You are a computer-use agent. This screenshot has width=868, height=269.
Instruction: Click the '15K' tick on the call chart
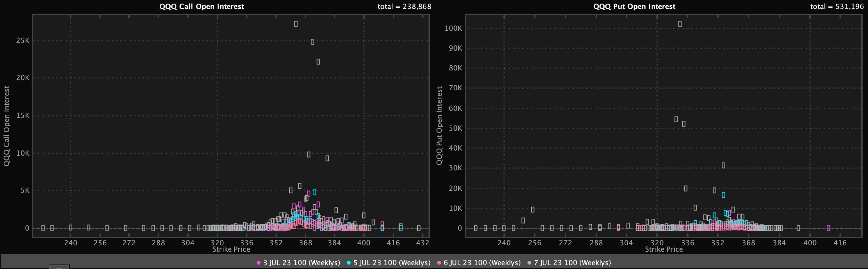(23, 116)
